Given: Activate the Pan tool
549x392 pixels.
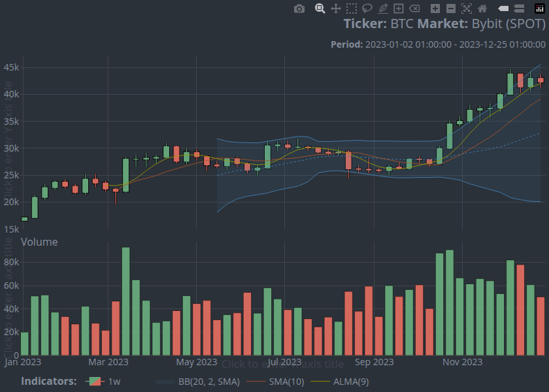Looking at the screenshot, I should [336, 8].
